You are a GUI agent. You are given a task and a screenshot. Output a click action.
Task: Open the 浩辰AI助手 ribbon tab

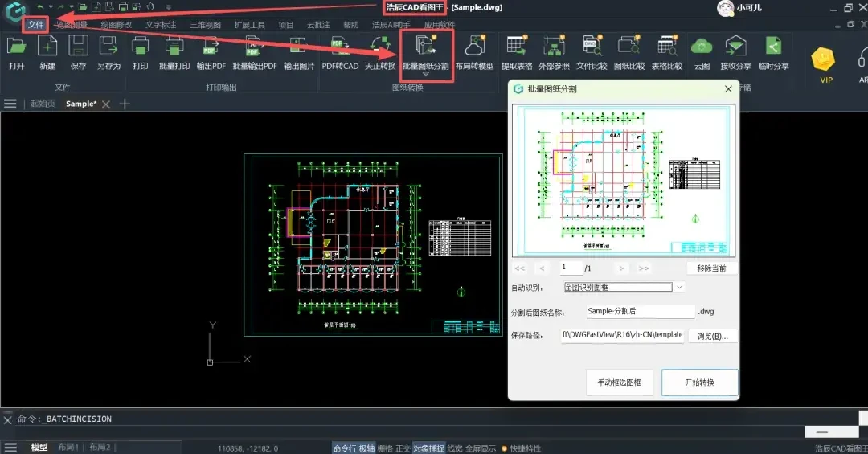pyautogui.click(x=391, y=25)
